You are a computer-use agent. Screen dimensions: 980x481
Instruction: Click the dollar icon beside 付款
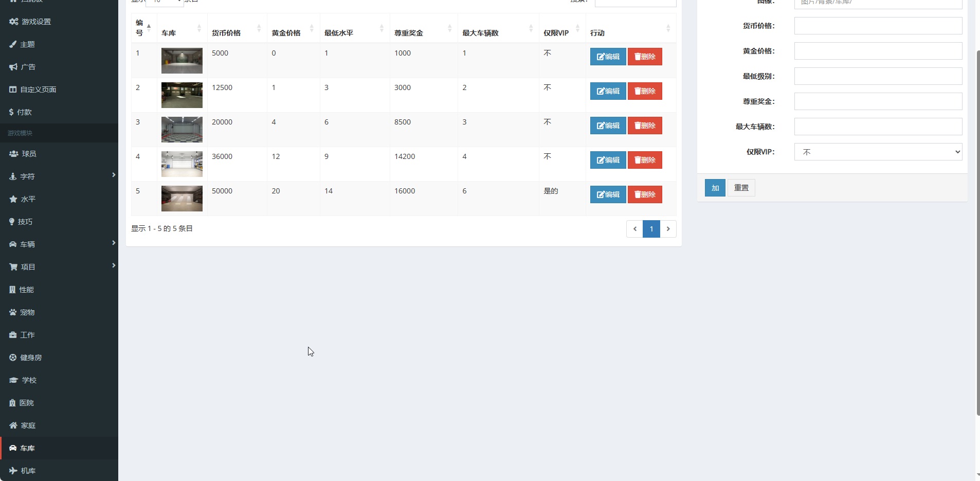point(11,112)
